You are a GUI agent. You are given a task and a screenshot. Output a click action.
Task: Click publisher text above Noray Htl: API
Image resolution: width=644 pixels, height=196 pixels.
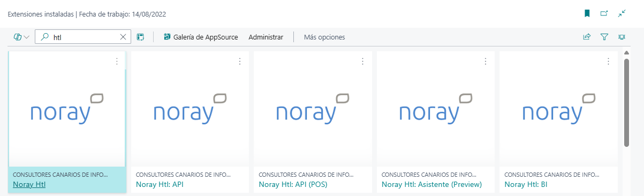click(x=184, y=174)
